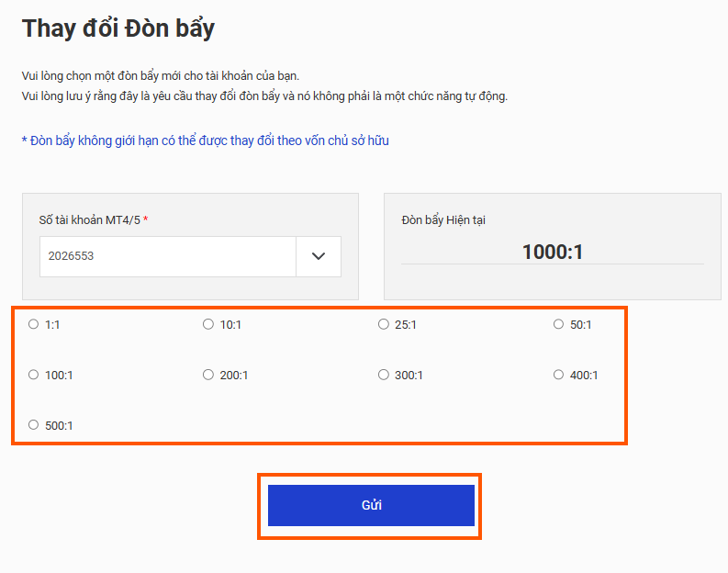The image size is (728, 573).
Task: Click the current leverage value 1000:1
Action: [553, 252]
